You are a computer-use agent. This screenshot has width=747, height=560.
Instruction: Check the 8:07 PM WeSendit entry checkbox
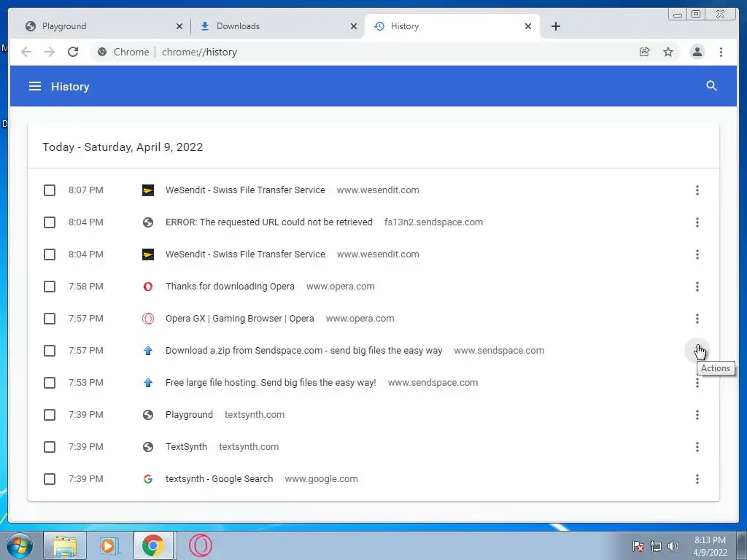[x=50, y=190]
